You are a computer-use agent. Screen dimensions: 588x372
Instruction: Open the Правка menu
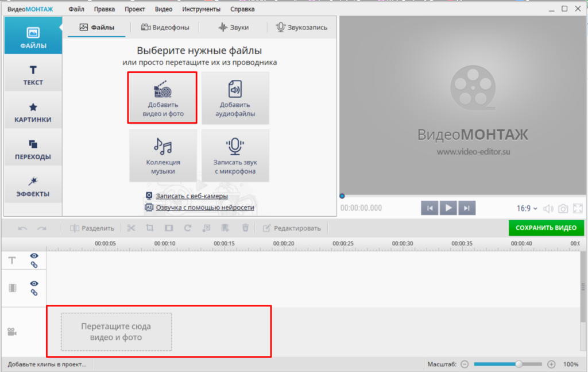[x=105, y=9]
